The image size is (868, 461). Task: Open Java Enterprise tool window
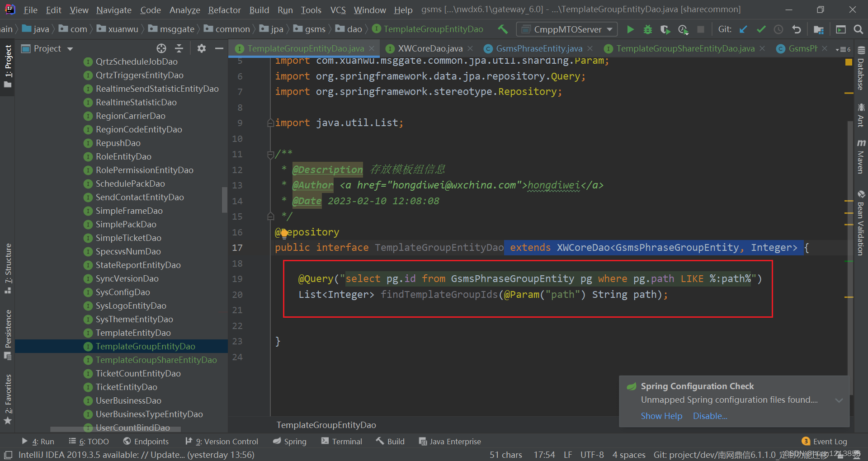point(450,442)
